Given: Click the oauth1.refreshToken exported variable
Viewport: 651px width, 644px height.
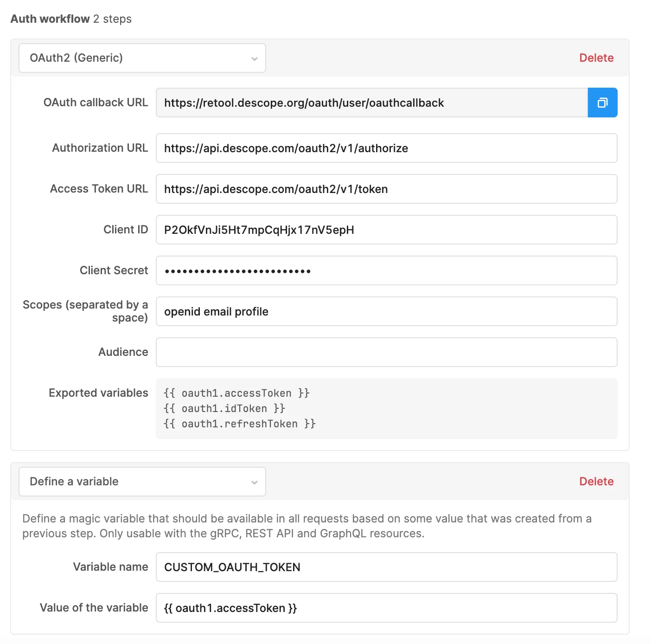Looking at the screenshot, I should click(x=240, y=424).
